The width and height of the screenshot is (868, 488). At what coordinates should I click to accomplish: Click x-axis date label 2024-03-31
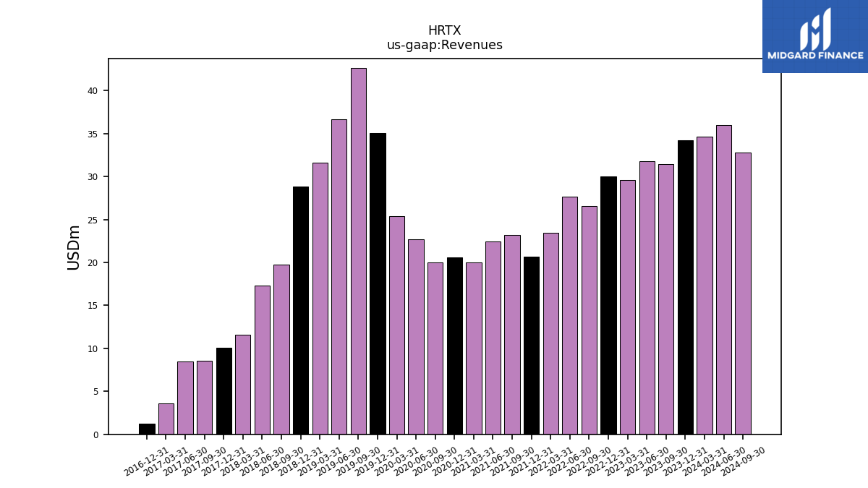[x=705, y=461]
